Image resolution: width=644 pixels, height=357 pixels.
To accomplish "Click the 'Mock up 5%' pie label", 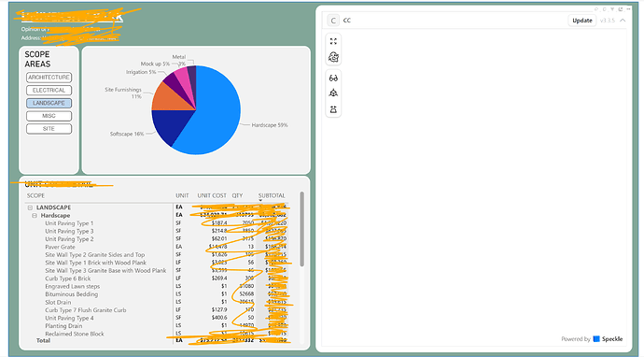I will click(x=155, y=64).
